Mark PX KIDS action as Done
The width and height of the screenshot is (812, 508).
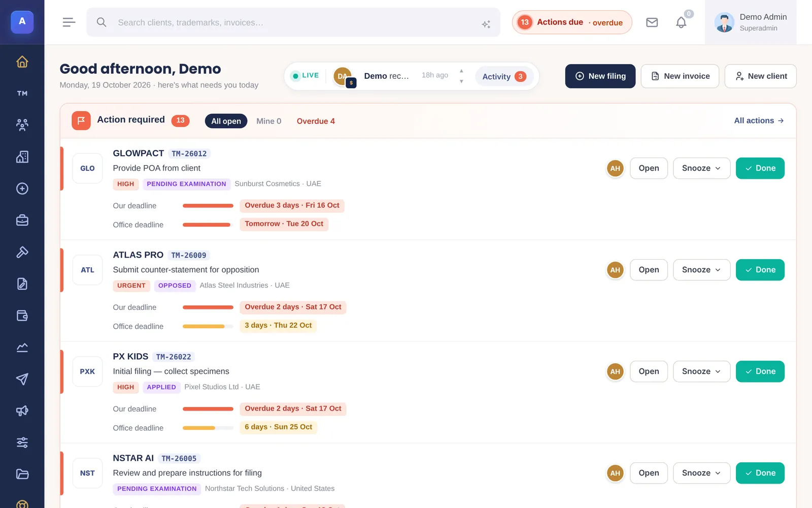[x=760, y=371]
